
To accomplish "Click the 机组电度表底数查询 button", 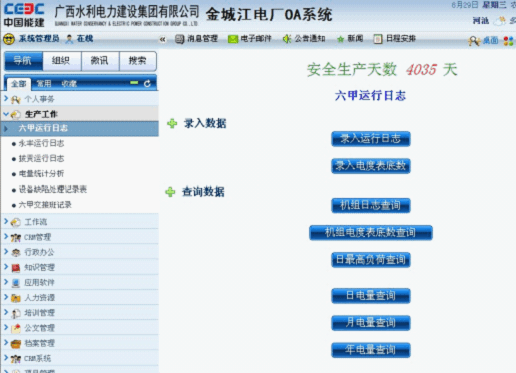I will coord(371,233).
